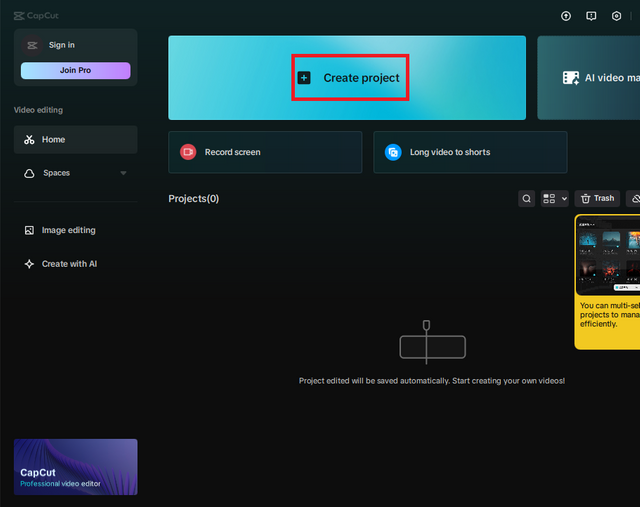Screen dimensions: 640x507
Task: Click the search projects icon
Action: (527, 198)
